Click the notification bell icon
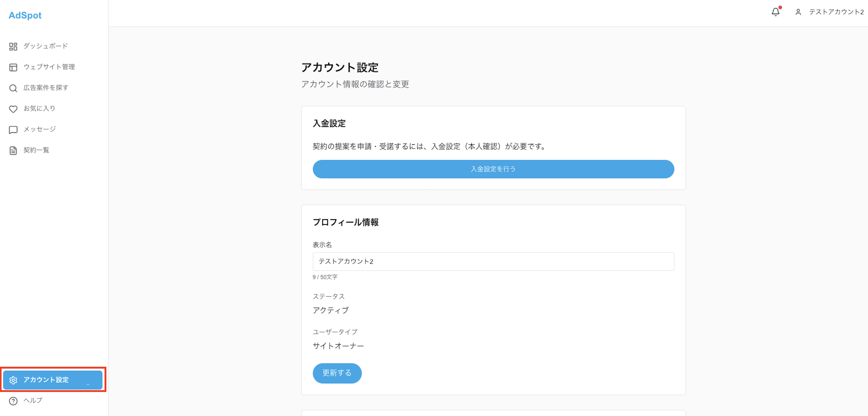This screenshot has width=868, height=416. (776, 12)
